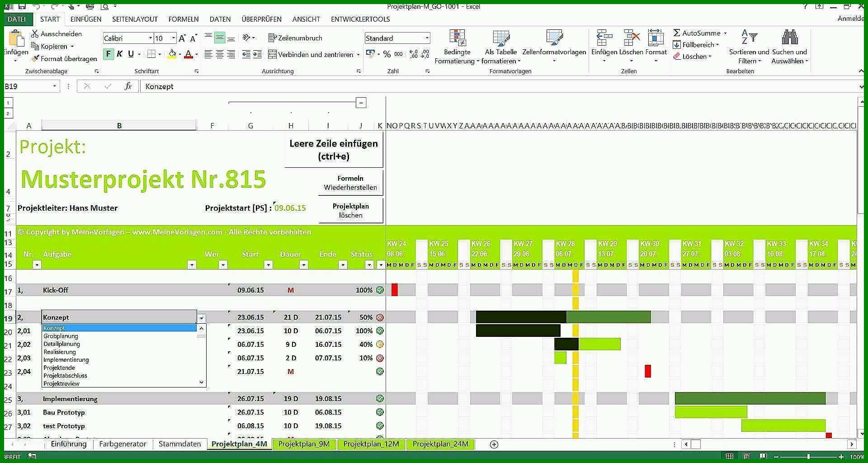Toggle center horizontal alignment
This screenshot has height=463, width=868.
[x=220, y=54]
